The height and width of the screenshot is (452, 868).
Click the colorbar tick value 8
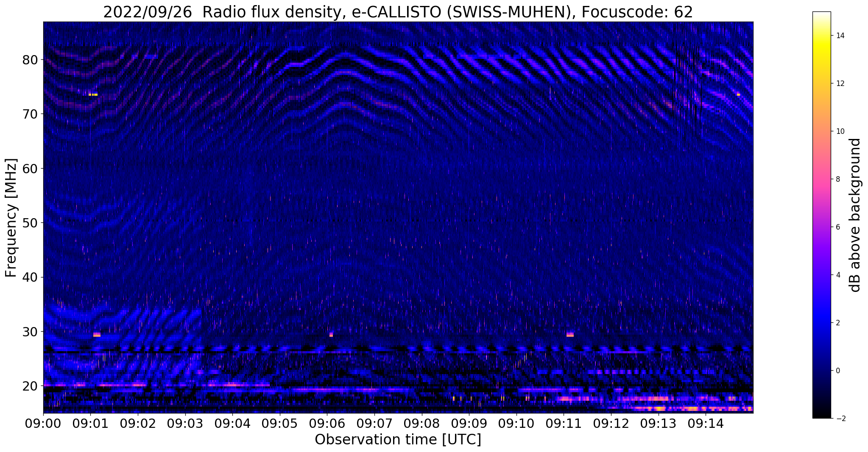pos(837,179)
